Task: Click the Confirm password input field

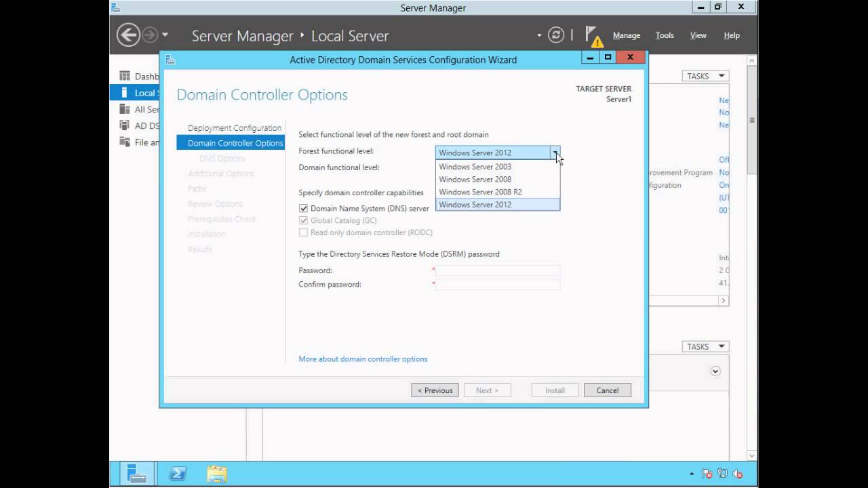Action: [498, 284]
